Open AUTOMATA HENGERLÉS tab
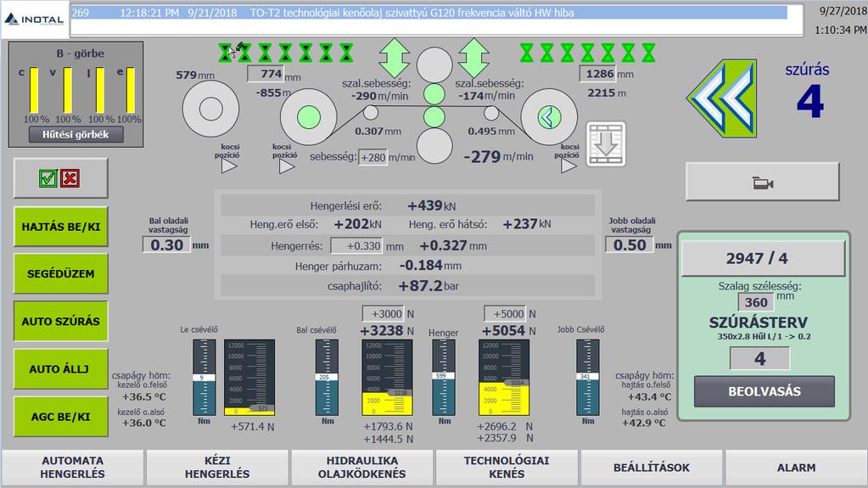868x488 pixels. 72,468
